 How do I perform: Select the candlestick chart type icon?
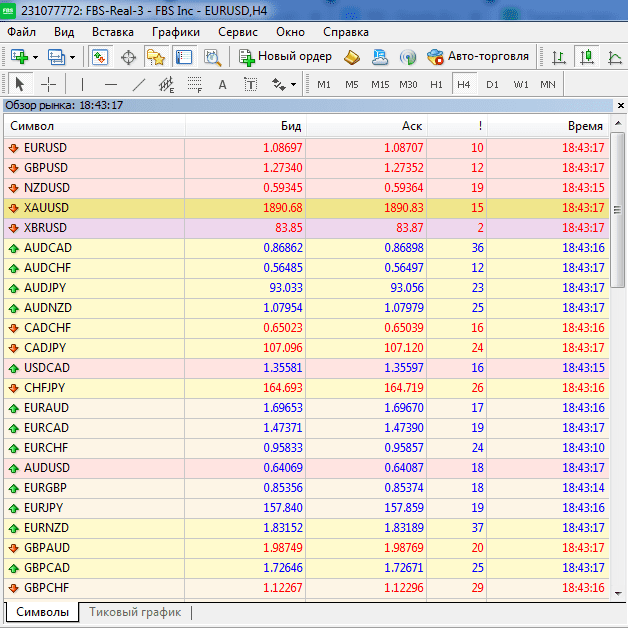587,57
